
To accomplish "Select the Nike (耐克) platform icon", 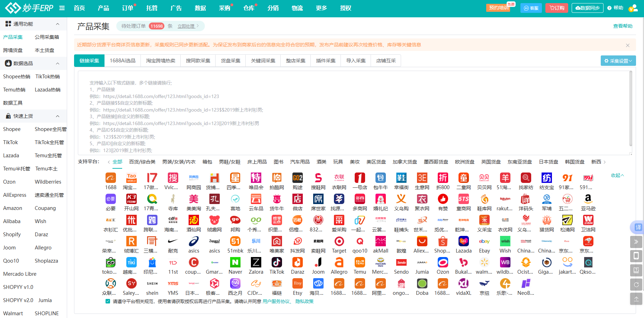I will [x=173, y=241].
